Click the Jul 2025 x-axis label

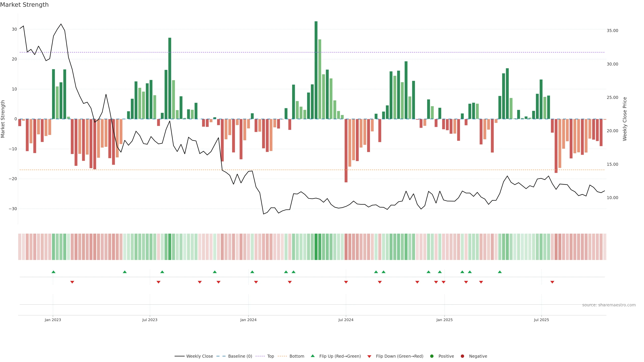pos(541,320)
